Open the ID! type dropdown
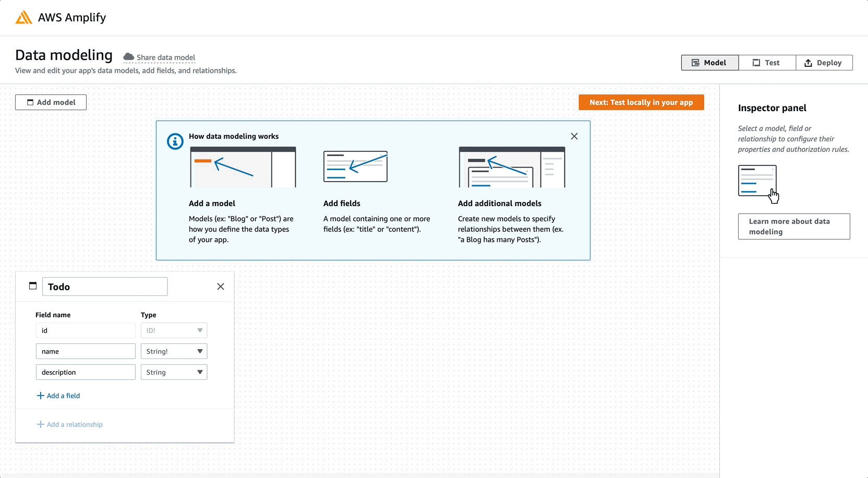 pyautogui.click(x=174, y=330)
